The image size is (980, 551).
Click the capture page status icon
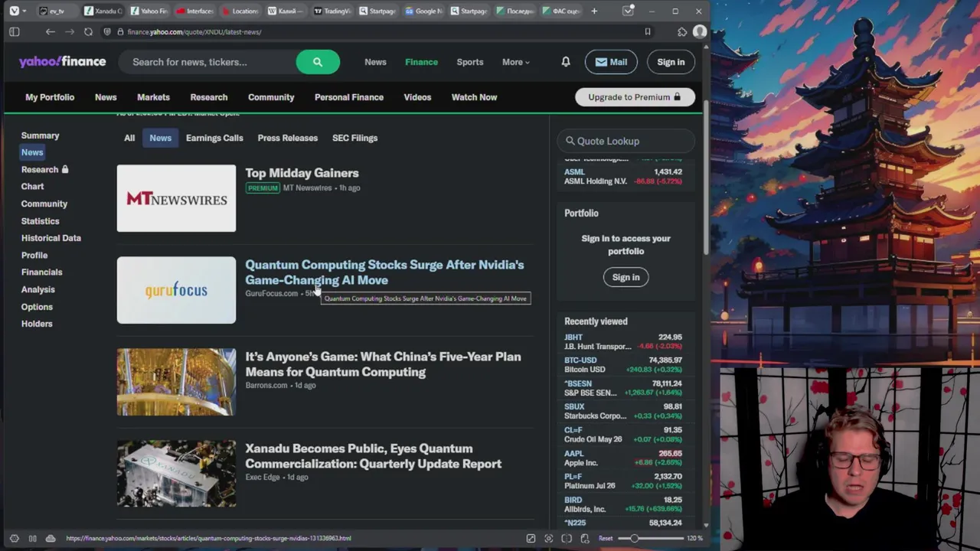[x=531, y=538]
